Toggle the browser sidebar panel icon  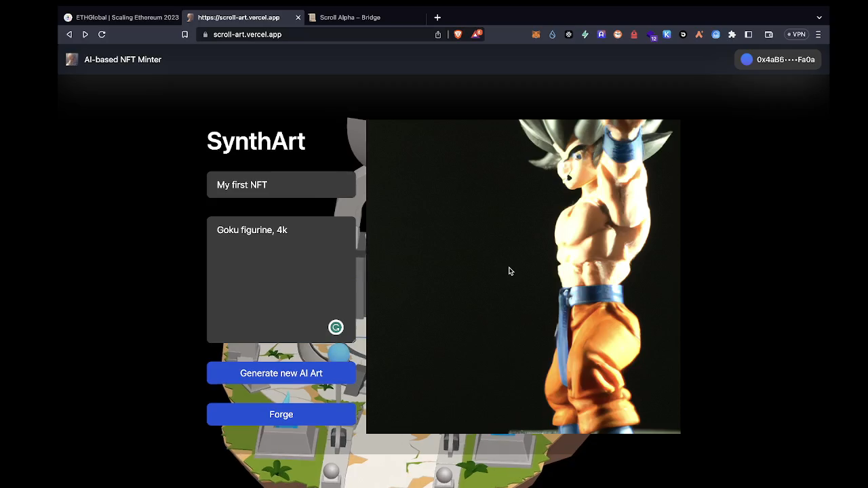749,35
